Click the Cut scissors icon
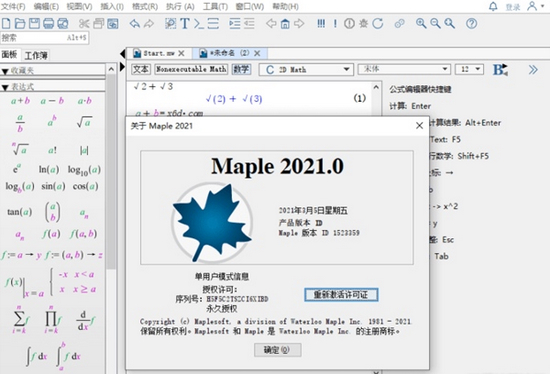550x374 pixels. click(x=84, y=24)
